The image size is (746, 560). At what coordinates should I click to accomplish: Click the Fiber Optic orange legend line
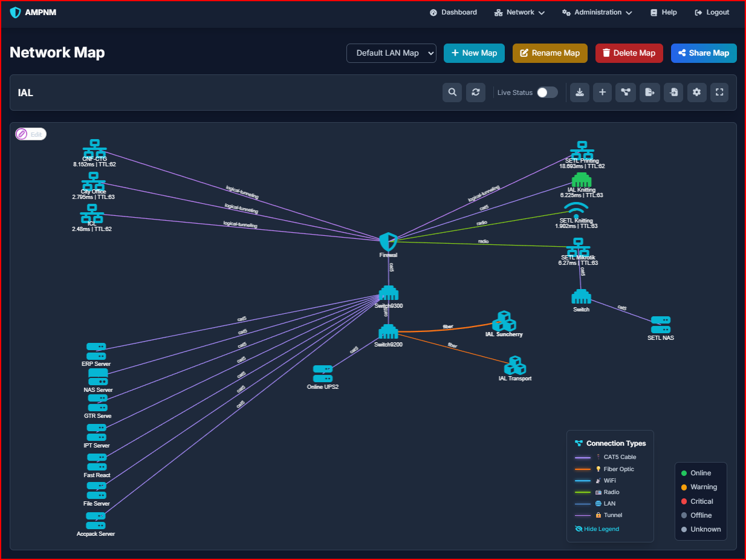click(582, 469)
